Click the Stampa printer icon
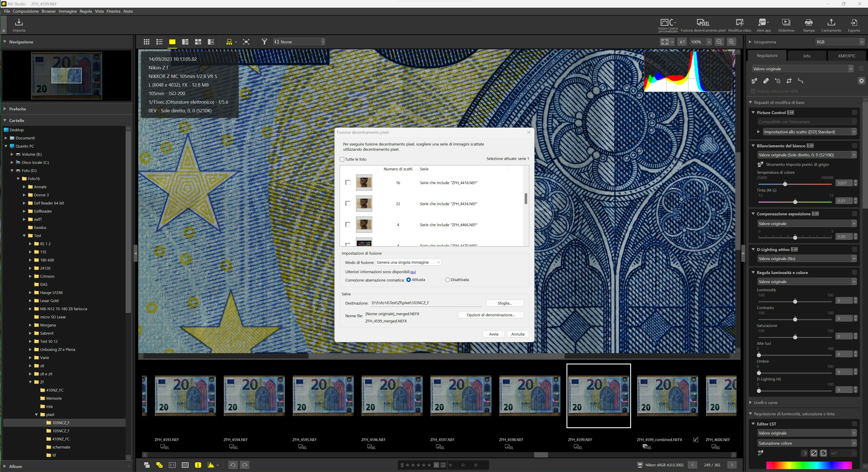The height and width of the screenshot is (472, 868). 808,23
